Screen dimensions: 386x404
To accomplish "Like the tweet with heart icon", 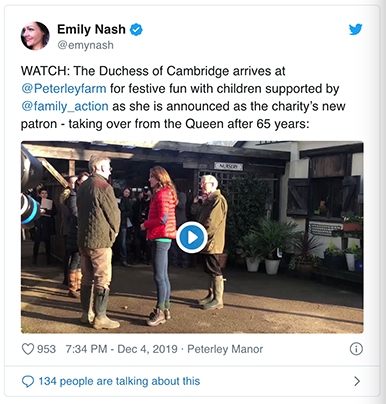I will pos(28,349).
